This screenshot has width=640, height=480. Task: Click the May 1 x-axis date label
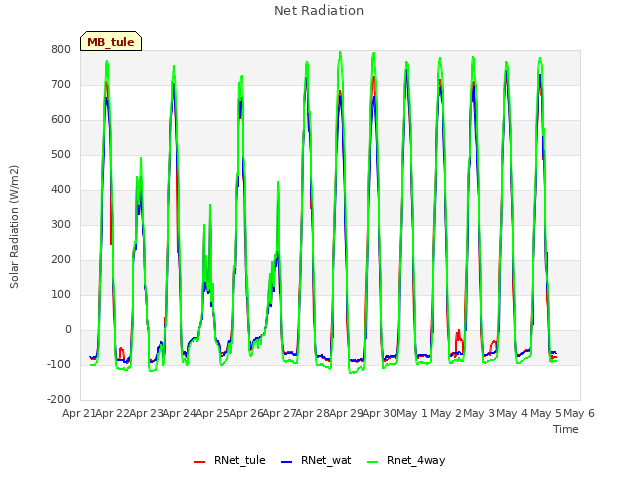pos(412,413)
